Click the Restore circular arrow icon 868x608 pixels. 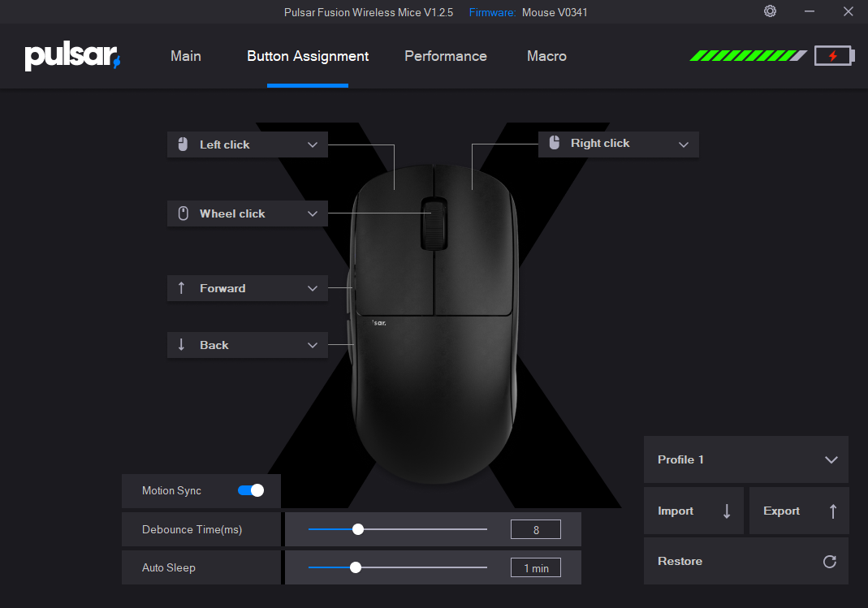coord(829,562)
